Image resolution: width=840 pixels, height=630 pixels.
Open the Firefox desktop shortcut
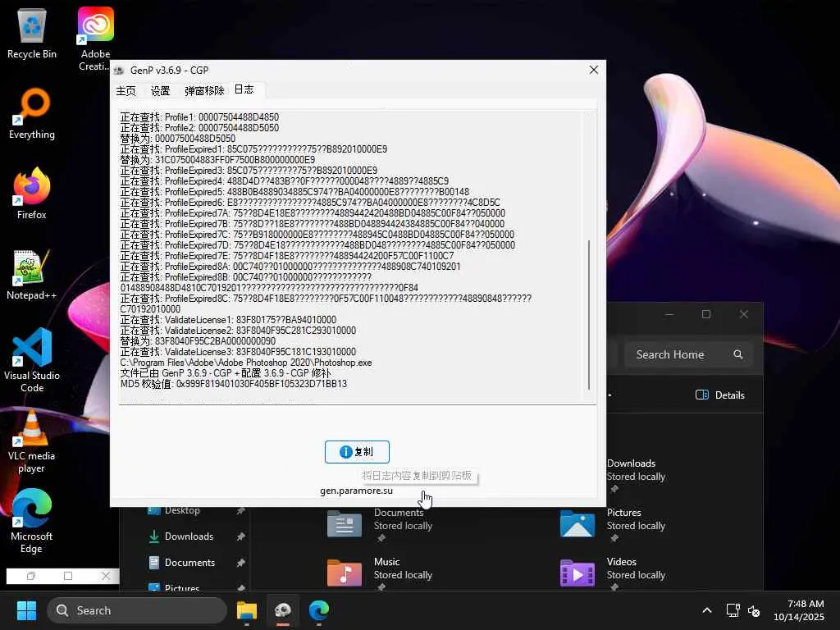(x=32, y=194)
